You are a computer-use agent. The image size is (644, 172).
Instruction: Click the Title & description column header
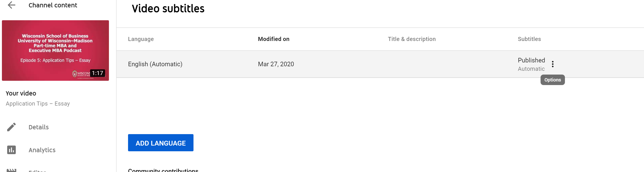[412, 39]
